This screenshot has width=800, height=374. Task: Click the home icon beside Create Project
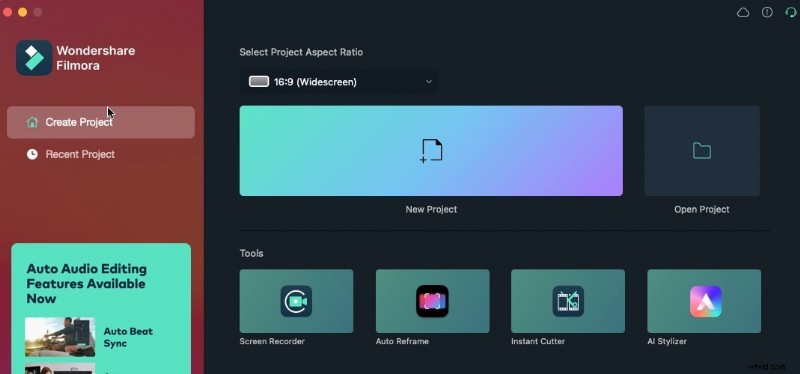click(32, 122)
